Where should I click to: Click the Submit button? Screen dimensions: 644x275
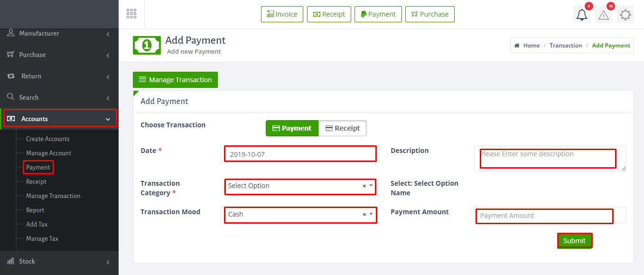574,241
